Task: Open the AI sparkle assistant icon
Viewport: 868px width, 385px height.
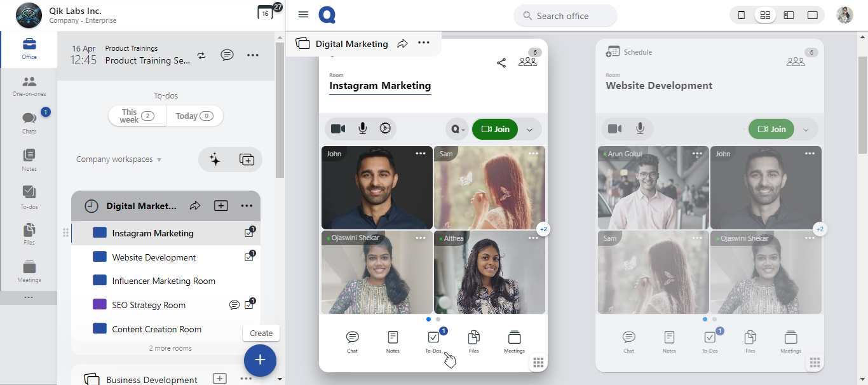Action: [215, 159]
